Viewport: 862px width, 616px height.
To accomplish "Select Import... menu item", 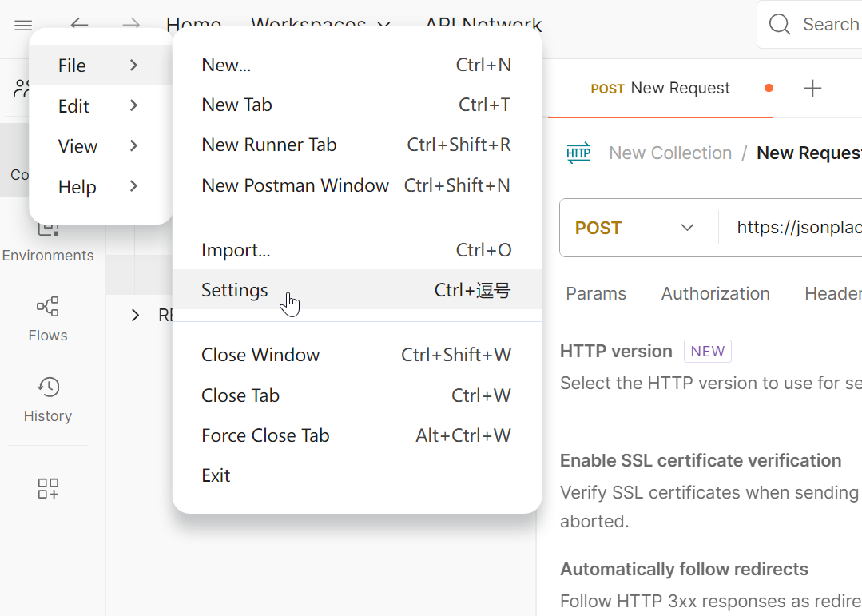I will [x=357, y=250].
